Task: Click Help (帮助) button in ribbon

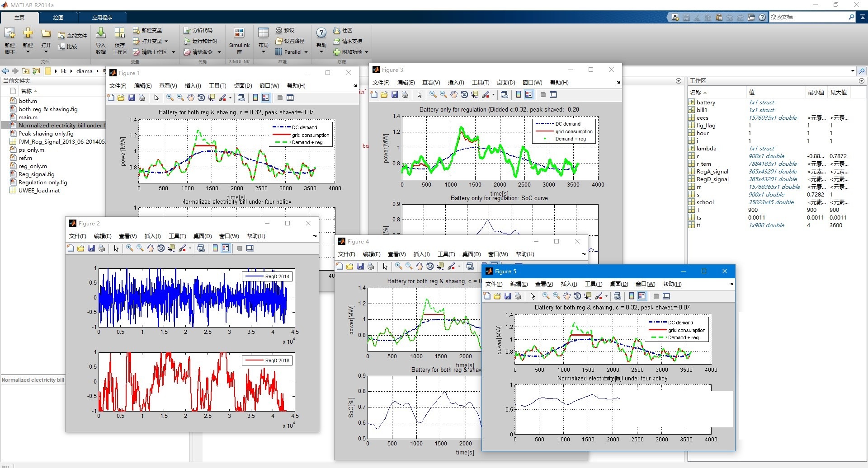Action: coord(321,40)
